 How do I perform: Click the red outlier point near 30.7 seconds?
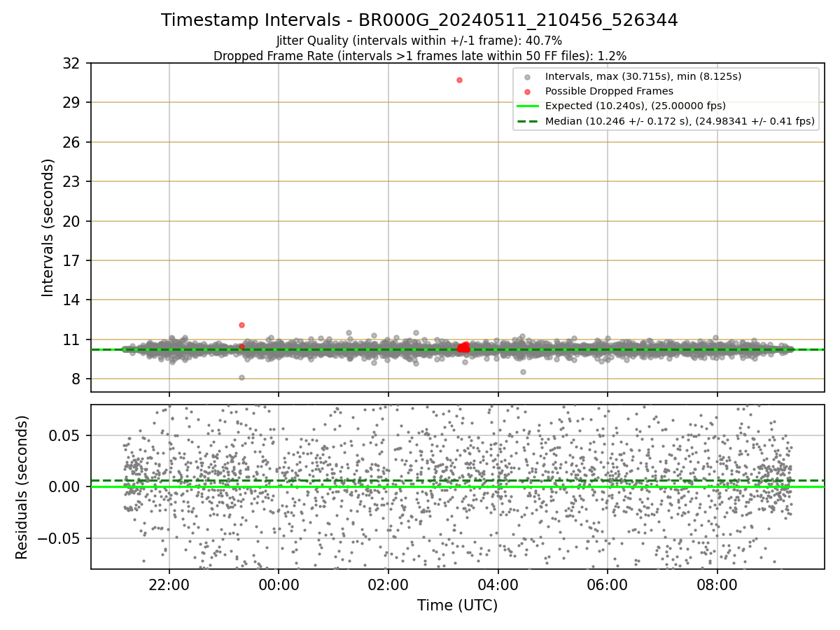[459, 80]
